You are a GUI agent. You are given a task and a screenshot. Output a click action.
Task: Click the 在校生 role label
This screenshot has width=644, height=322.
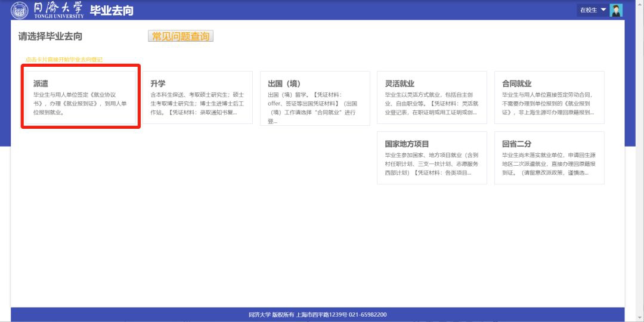588,10
